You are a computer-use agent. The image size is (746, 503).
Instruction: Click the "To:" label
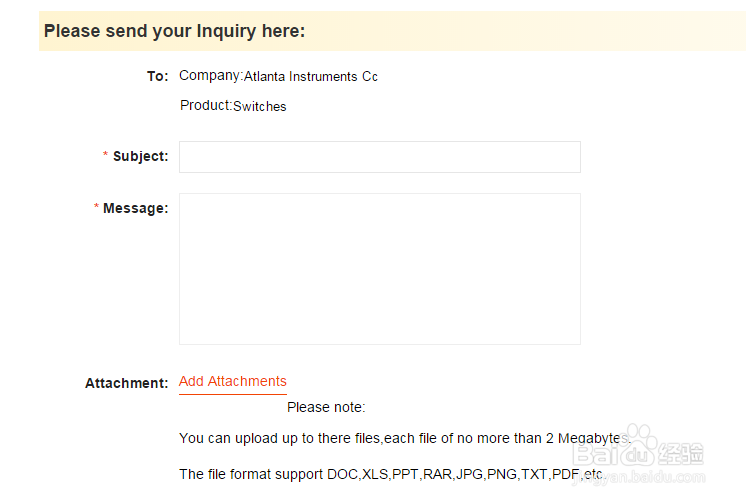click(x=157, y=76)
